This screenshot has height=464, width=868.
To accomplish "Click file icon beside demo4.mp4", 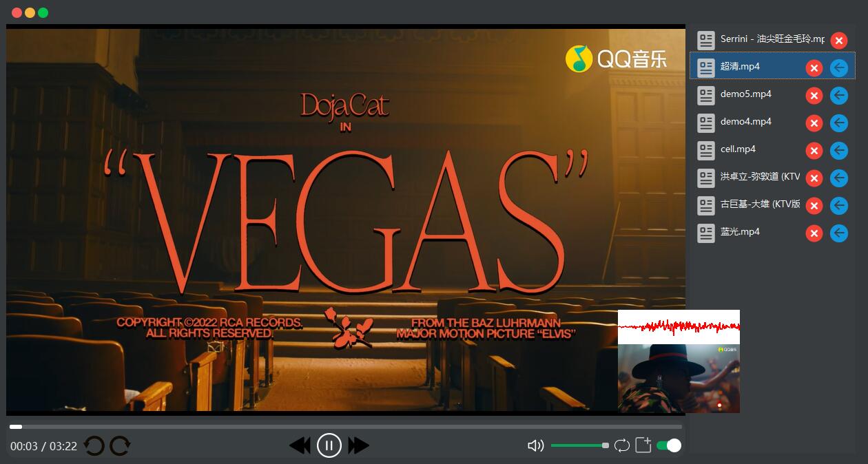I will click(706, 123).
